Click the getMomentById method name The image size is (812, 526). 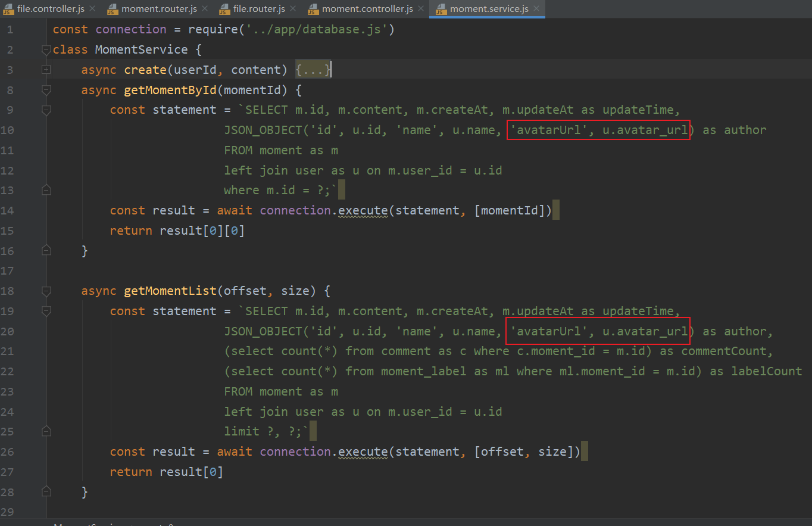click(x=170, y=90)
